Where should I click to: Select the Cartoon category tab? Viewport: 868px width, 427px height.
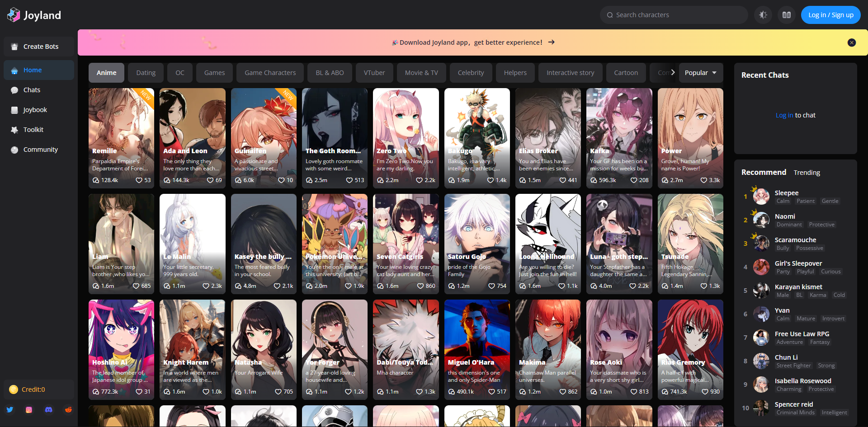[x=626, y=73]
